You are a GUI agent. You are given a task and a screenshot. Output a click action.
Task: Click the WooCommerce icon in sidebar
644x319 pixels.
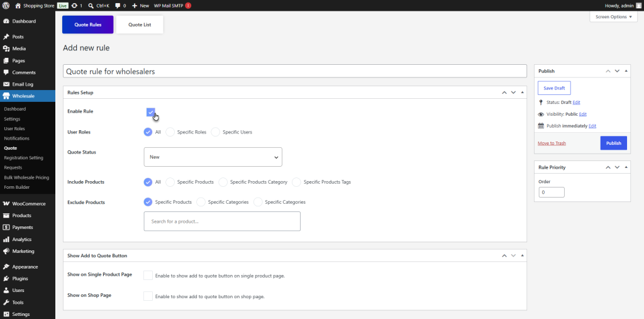[6, 203]
